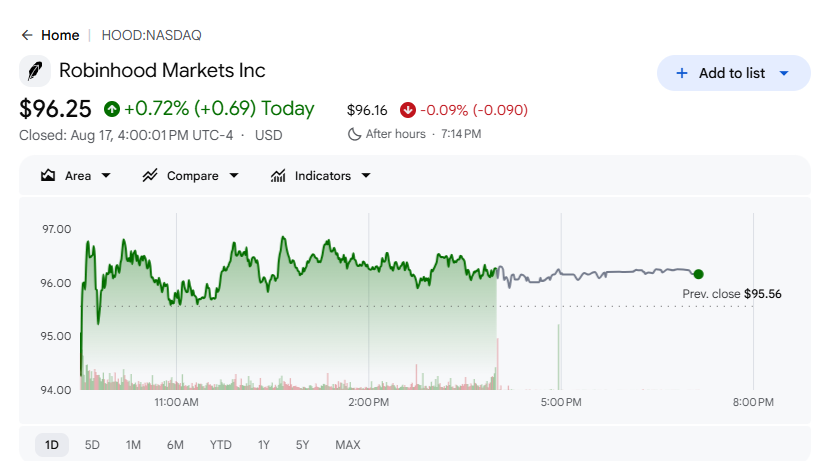Go to the Home link
Image resolution: width=820 pixels, height=461 pixels.
coord(60,35)
